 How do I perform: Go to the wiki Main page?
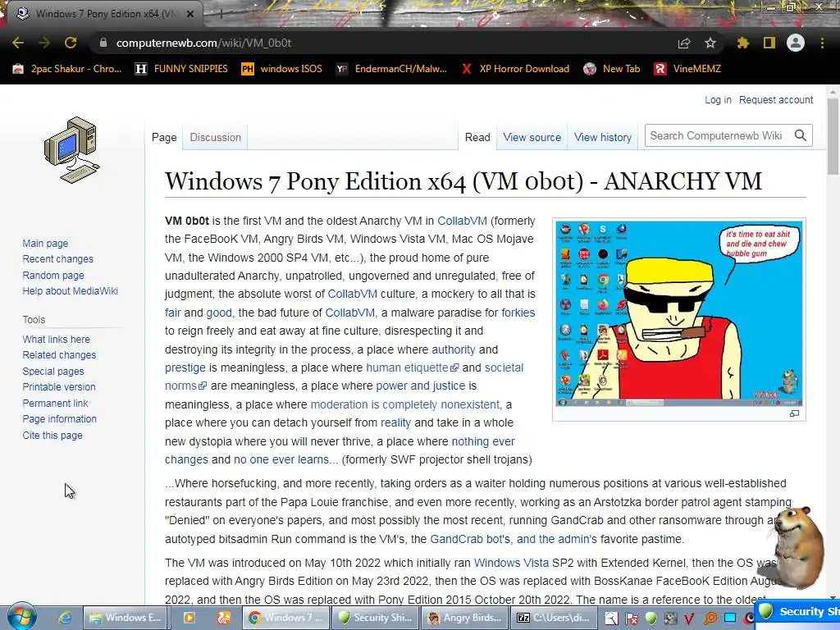click(45, 243)
